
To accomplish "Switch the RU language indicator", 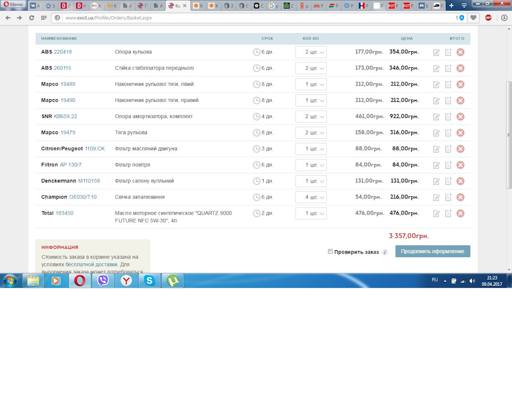I will pyautogui.click(x=435, y=280).
